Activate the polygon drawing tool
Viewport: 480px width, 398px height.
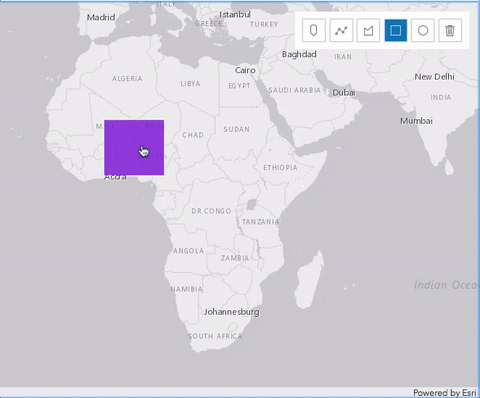[x=368, y=30]
